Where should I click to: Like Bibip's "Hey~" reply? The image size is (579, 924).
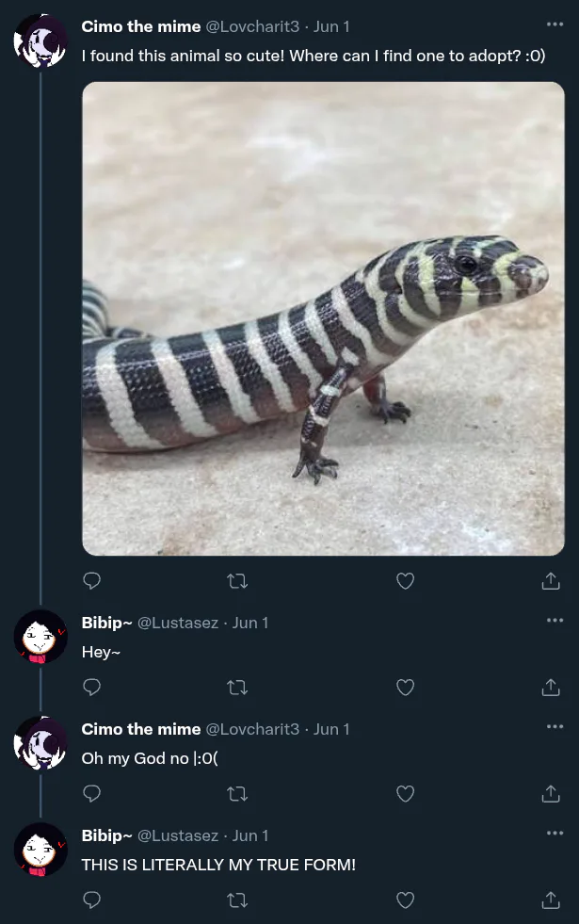(x=405, y=688)
